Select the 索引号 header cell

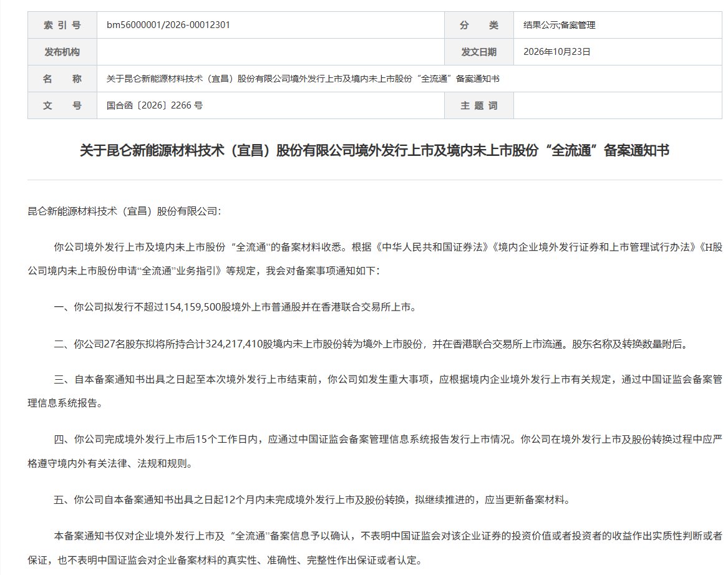click(62, 25)
